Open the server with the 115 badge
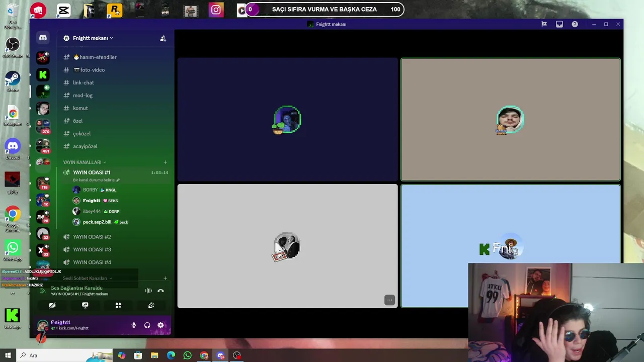Screen dimensions: 644x362 43,183
